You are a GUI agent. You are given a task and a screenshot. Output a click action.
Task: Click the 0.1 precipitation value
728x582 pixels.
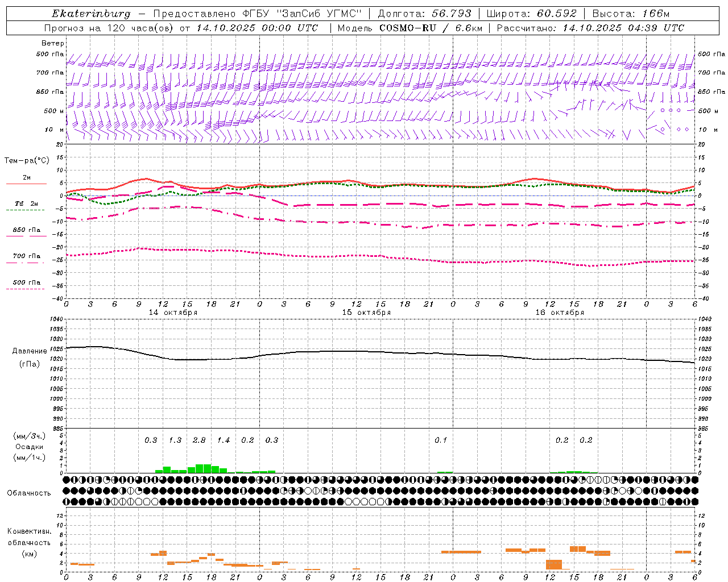coord(441,440)
